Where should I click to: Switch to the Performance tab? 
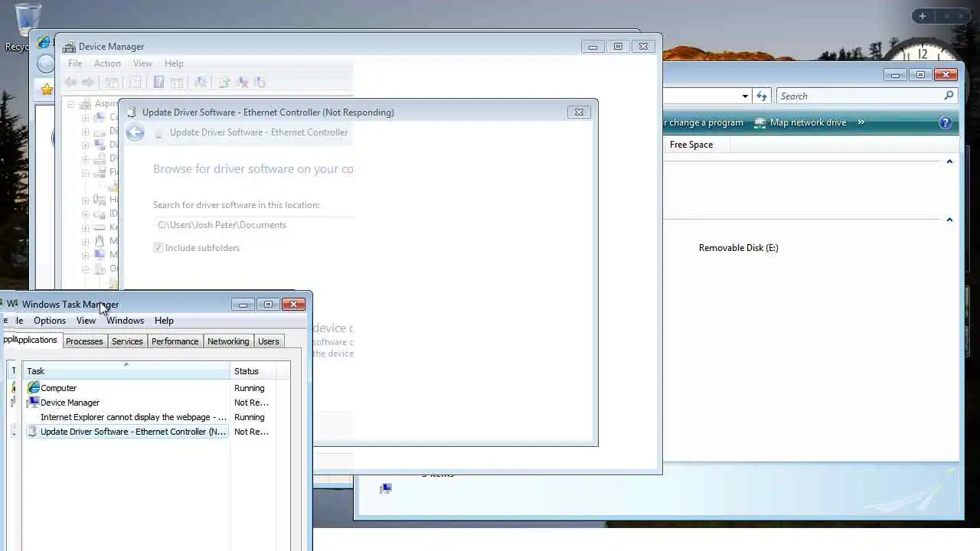click(x=175, y=341)
